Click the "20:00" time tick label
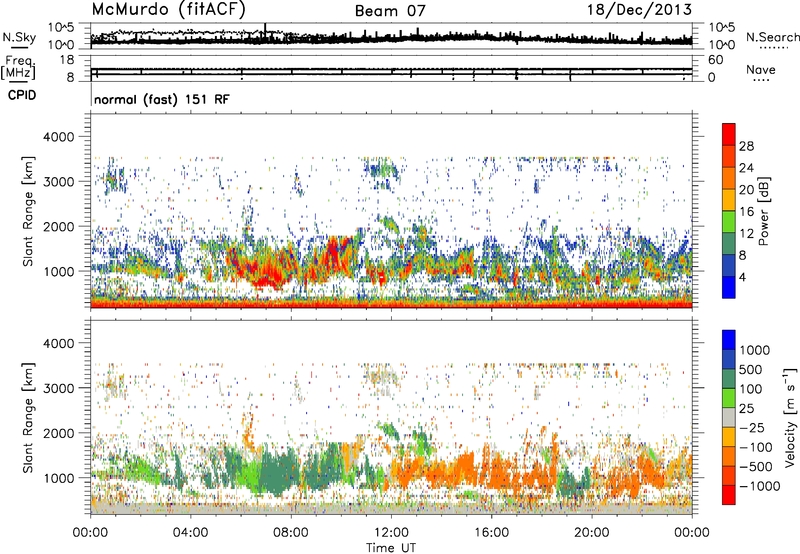 tap(591, 533)
